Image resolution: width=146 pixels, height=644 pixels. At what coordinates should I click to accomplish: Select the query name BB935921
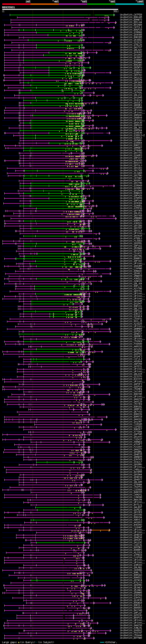8,8
